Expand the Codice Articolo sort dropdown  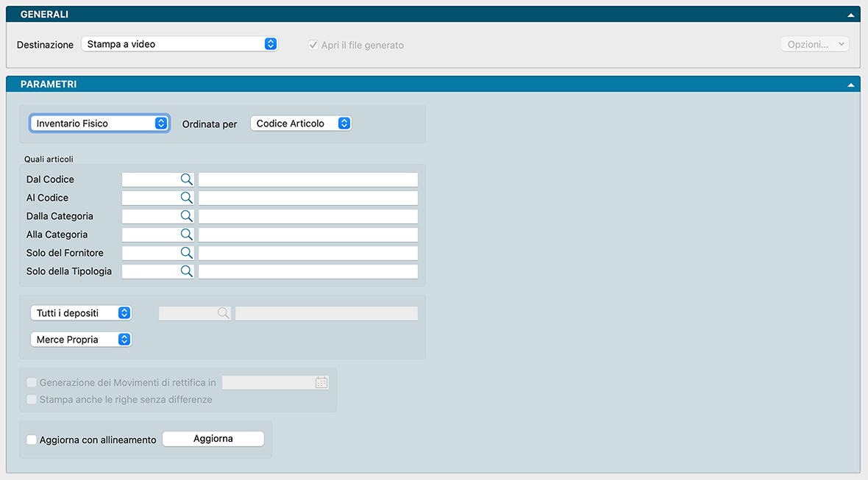point(301,123)
